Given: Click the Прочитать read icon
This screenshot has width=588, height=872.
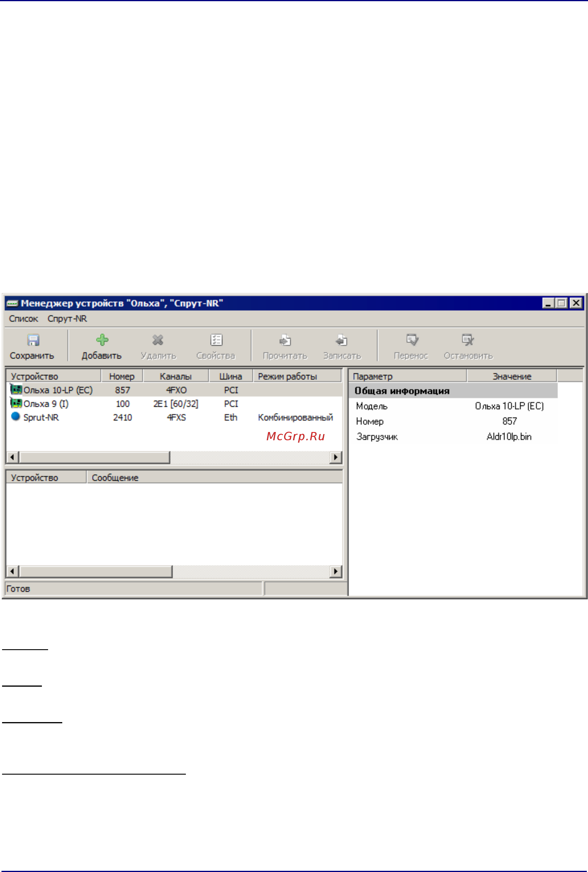Looking at the screenshot, I should [x=285, y=340].
